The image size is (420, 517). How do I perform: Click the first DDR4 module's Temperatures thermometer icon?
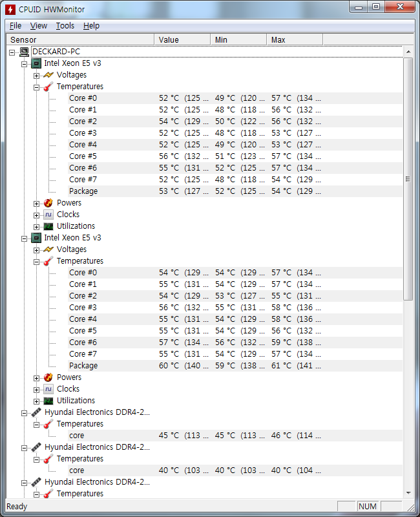coord(48,424)
